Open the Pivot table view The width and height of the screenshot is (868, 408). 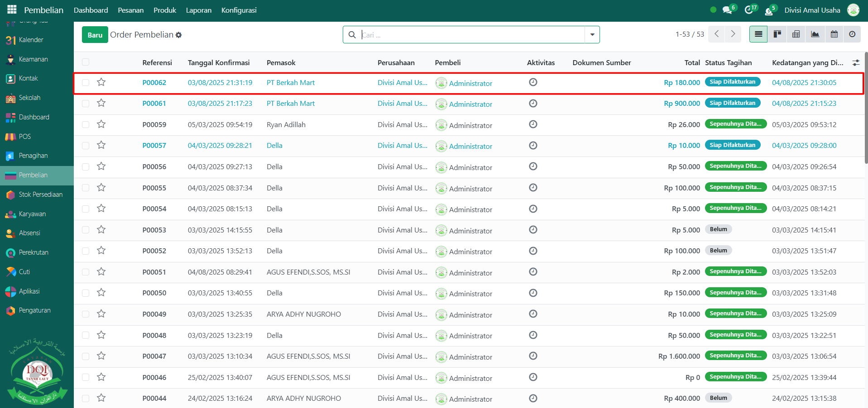pos(796,34)
